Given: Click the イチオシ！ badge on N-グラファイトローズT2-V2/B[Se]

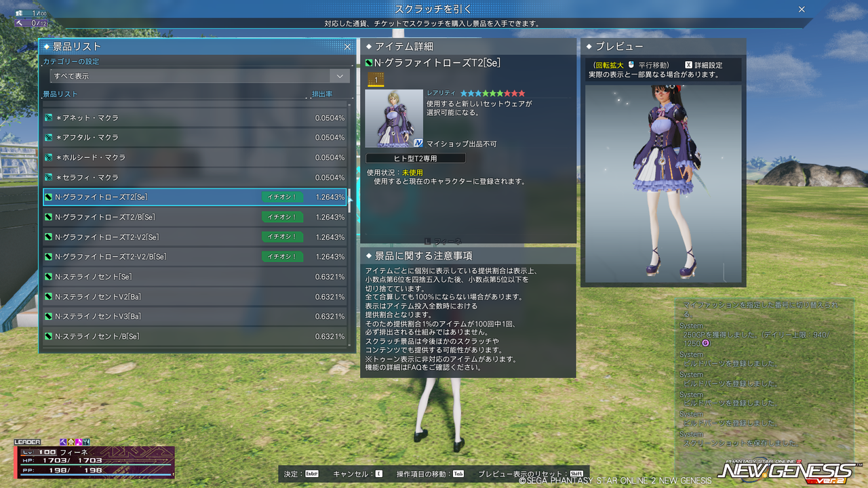Looking at the screenshot, I should (x=282, y=257).
